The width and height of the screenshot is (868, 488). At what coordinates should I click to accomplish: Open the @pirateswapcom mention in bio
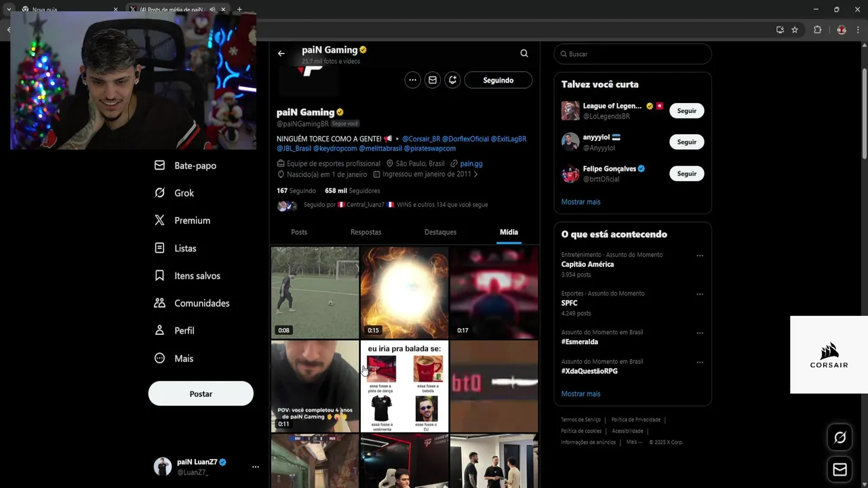(430, 148)
